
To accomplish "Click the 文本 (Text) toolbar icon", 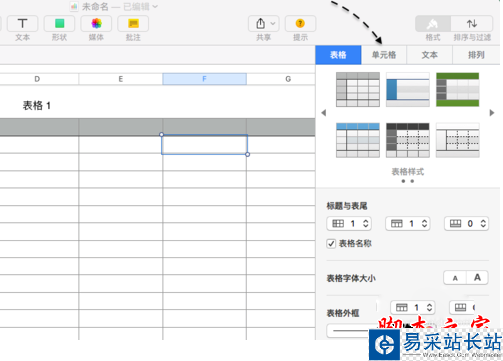I will click(22, 24).
